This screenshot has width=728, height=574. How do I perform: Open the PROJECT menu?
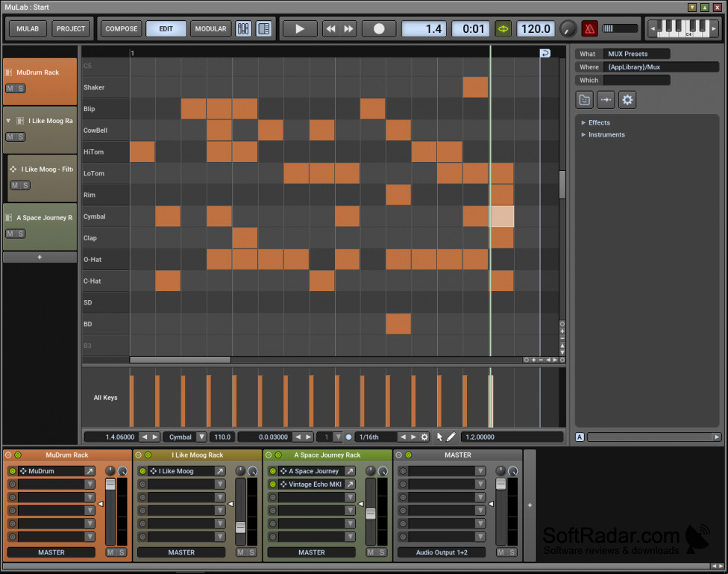(x=71, y=29)
